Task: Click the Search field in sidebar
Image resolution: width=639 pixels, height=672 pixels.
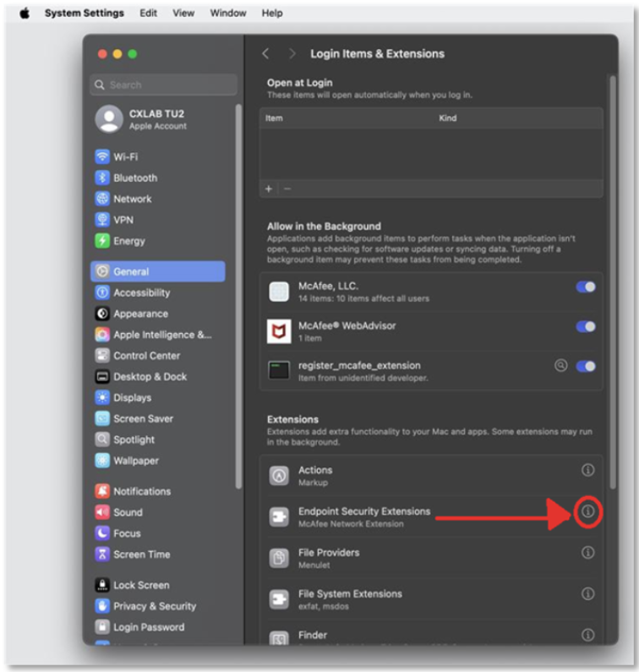Action: (x=163, y=85)
